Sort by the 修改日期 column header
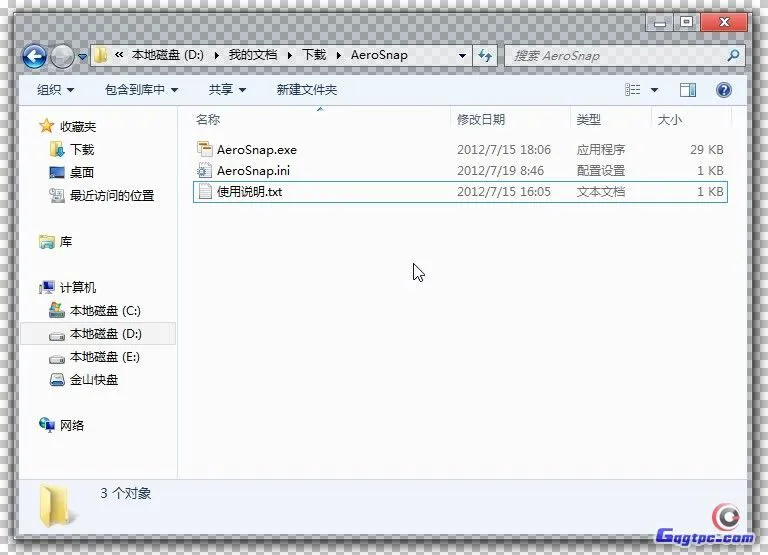 (x=480, y=120)
